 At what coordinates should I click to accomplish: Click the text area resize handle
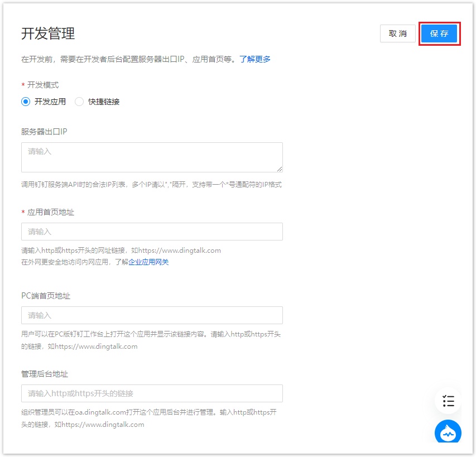click(x=279, y=169)
